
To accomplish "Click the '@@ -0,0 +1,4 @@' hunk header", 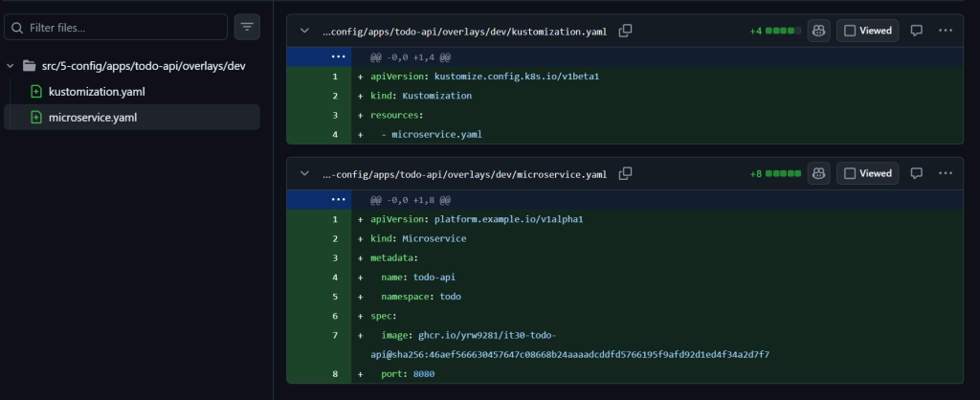I will point(411,56).
